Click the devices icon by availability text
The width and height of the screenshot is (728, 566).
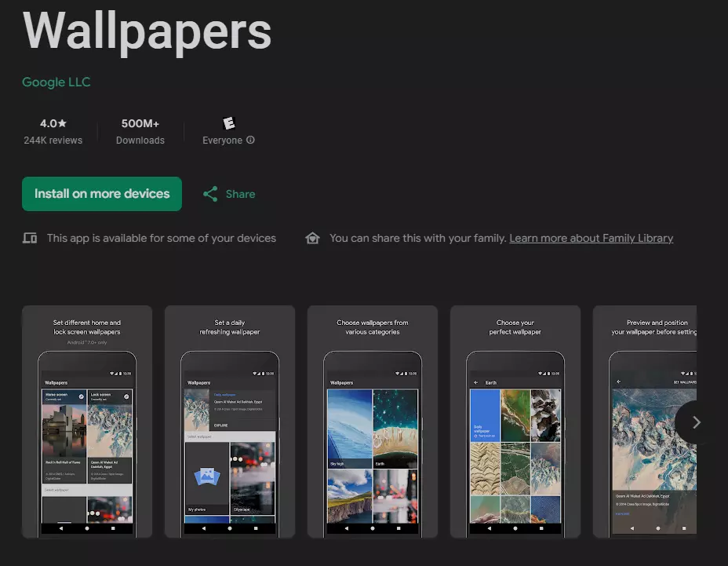click(x=30, y=238)
